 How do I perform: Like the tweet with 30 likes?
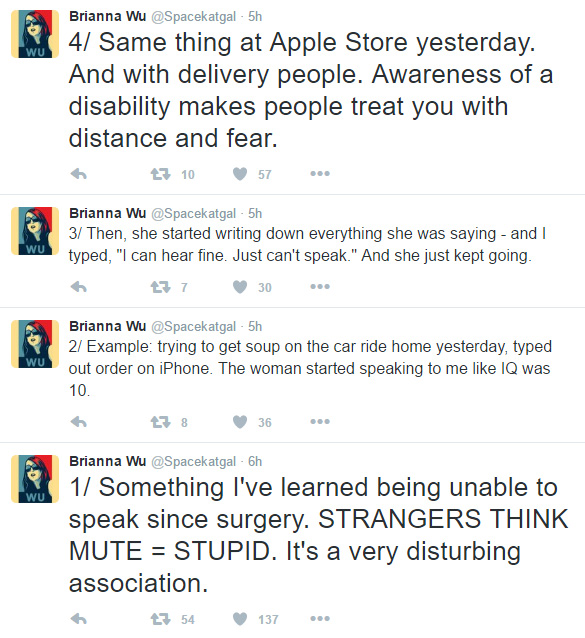(x=240, y=287)
